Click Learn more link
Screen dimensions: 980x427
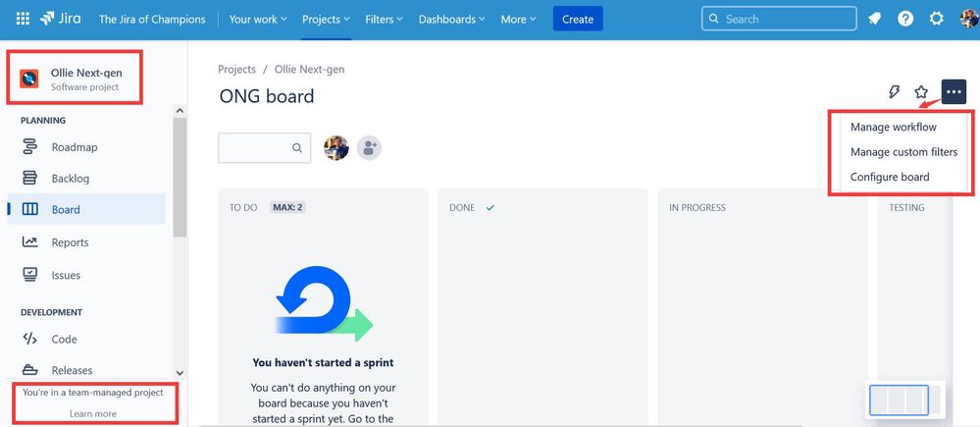click(93, 413)
